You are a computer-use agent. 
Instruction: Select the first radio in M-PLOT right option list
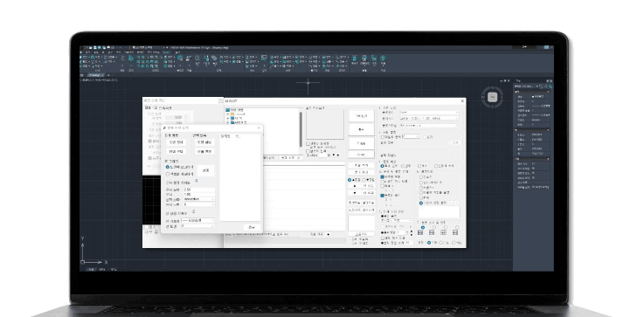coord(421,177)
